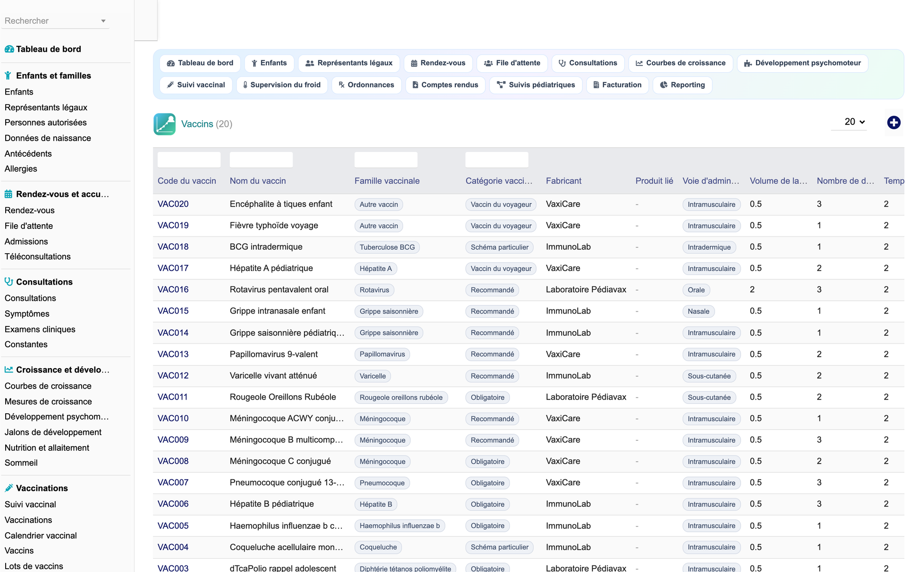
Task: Click the gauge icon in Tableau de bord tab
Action: (170, 63)
